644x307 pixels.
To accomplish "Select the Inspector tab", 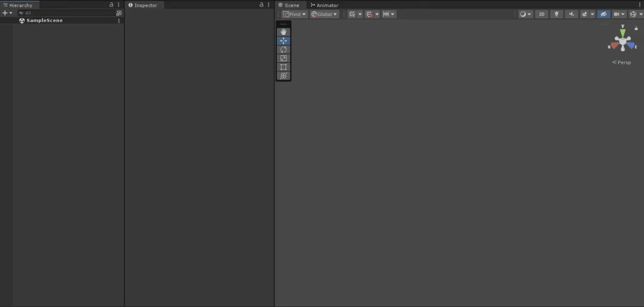I will point(143,5).
